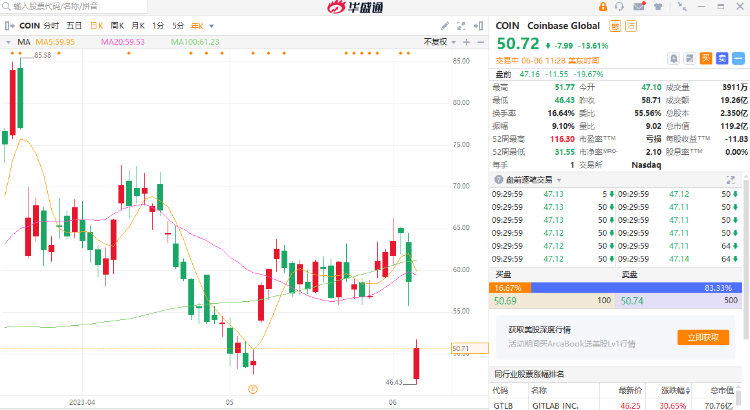Click the 50.71 current price axis tag
Image resolution: width=750 pixels, height=410 pixels.
click(x=470, y=348)
